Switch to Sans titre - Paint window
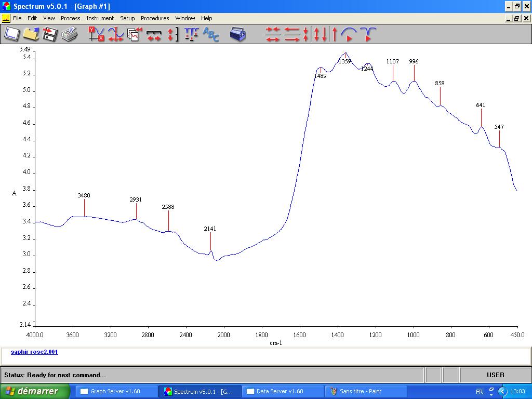 [x=365, y=391]
